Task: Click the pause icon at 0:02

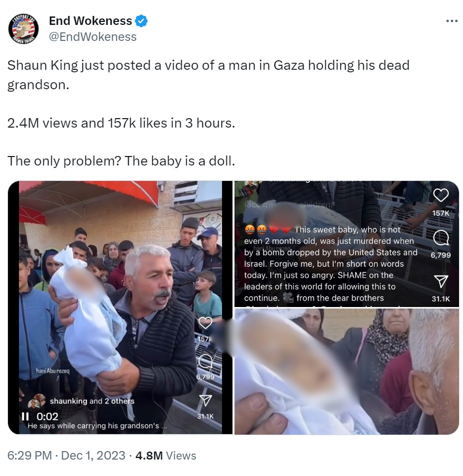Action: pyautogui.click(x=25, y=416)
